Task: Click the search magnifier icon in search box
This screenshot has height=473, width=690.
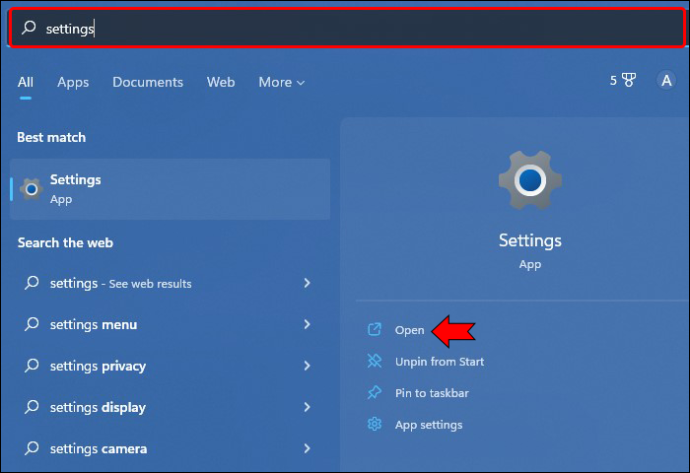Action: click(x=29, y=28)
